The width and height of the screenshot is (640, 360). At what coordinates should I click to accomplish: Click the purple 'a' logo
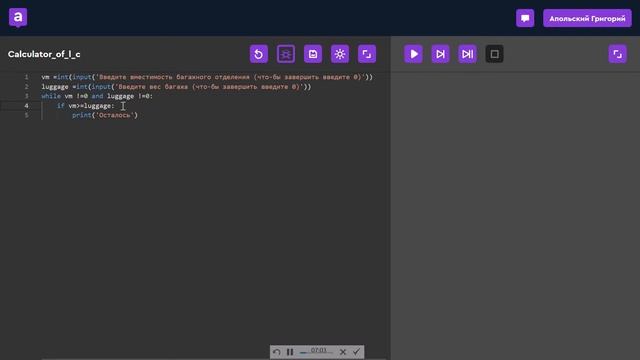[18, 18]
